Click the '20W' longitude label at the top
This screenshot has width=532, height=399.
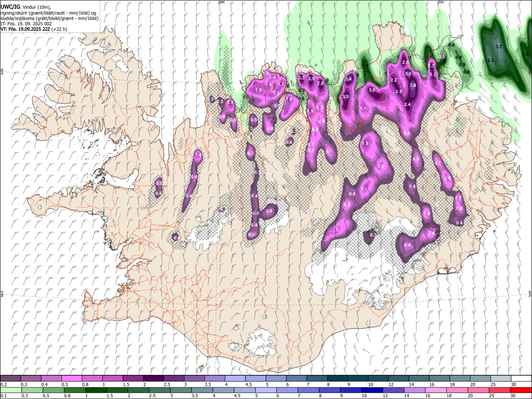click(221, 2)
